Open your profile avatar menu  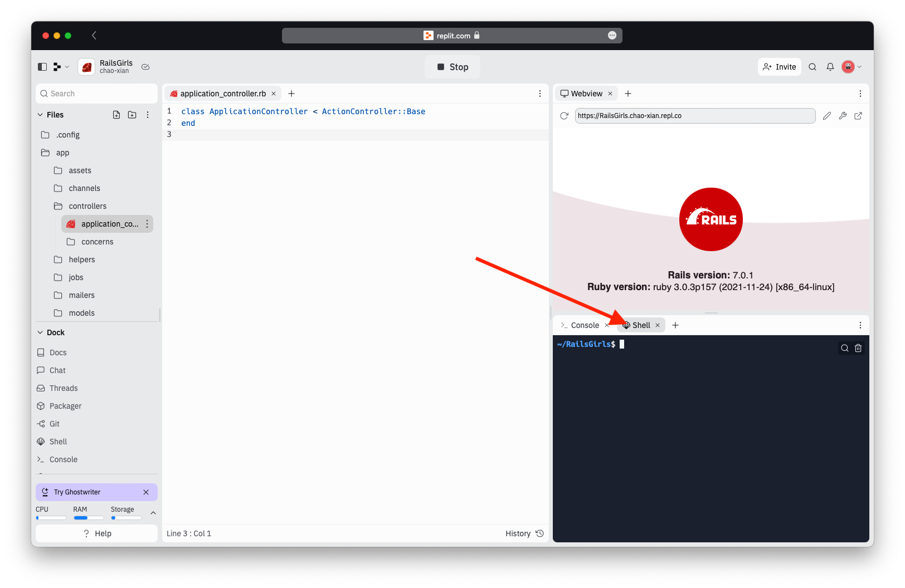[848, 66]
